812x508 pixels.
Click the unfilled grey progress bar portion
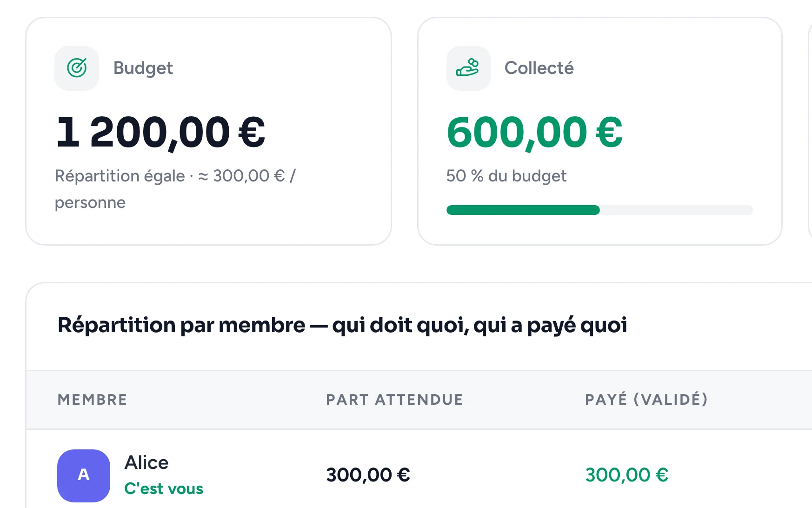[x=677, y=210]
